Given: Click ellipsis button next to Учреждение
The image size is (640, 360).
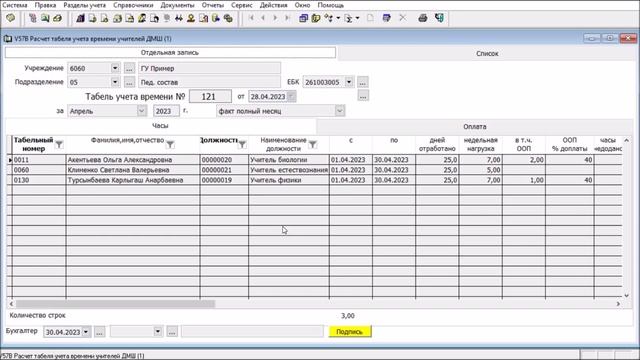Looking at the screenshot, I should point(129,69).
